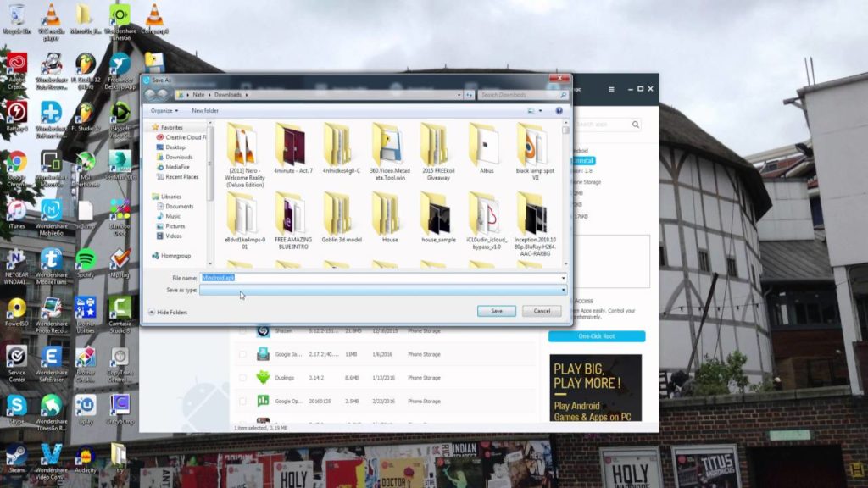Select the Nero Welcome Reality folder
The height and width of the screenshot is (488, 868).
click(245, 156)
